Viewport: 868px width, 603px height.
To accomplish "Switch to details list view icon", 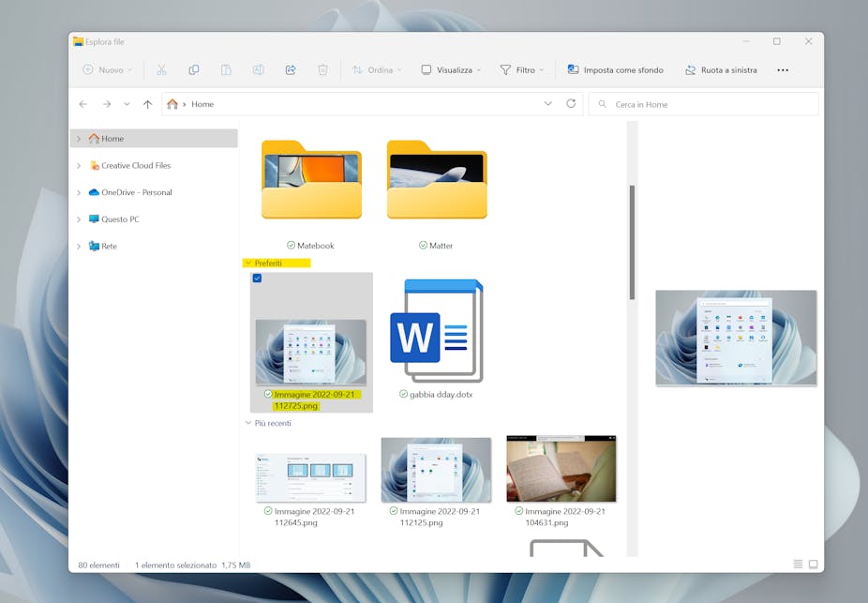I will [798, 565].
